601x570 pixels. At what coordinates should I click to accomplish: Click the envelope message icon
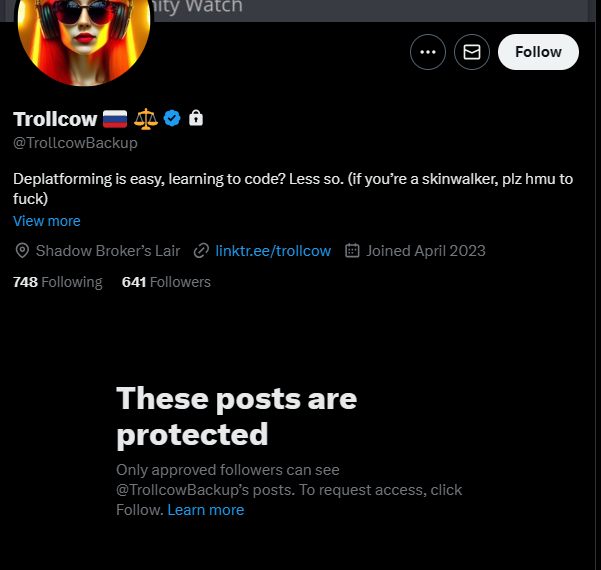[472, 52]
